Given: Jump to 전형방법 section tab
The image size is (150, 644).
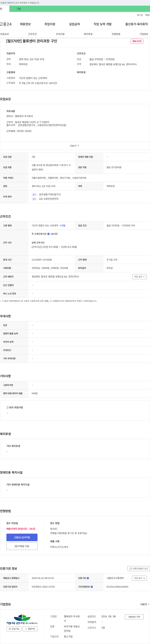Looking at the screenshot, I should [116, 34].
